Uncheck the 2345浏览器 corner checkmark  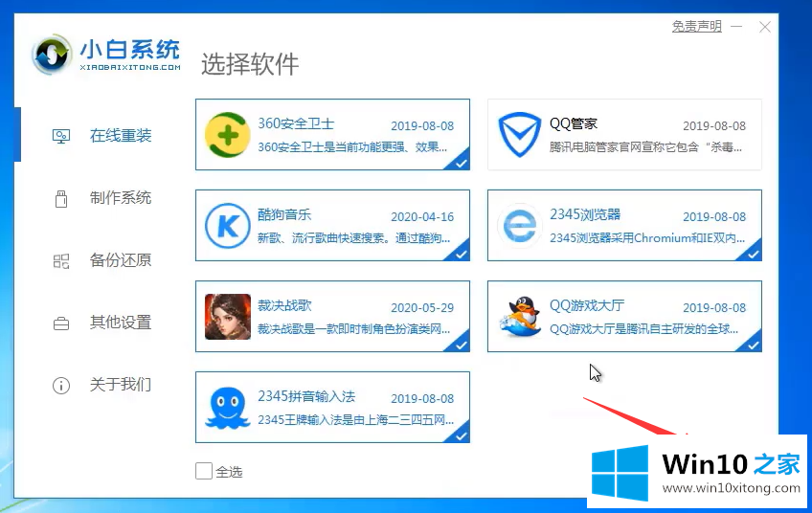752,253
